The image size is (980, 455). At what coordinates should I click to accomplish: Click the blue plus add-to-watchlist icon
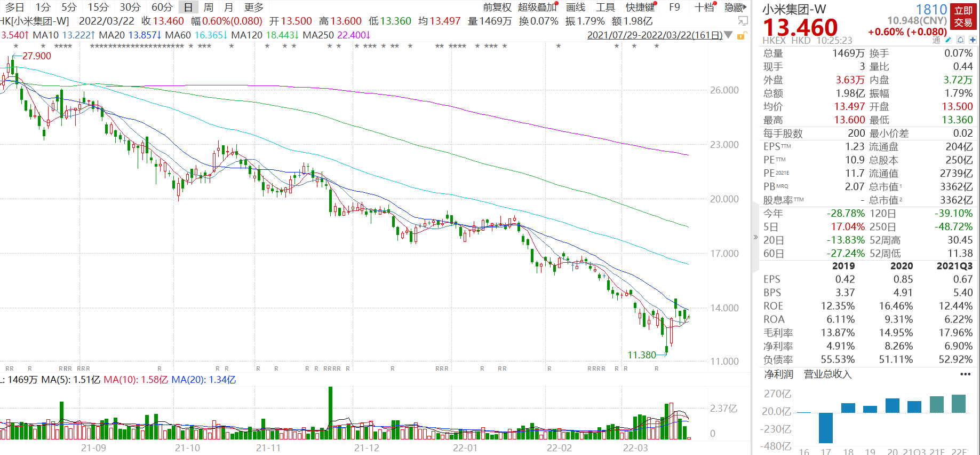coord(973,40)
